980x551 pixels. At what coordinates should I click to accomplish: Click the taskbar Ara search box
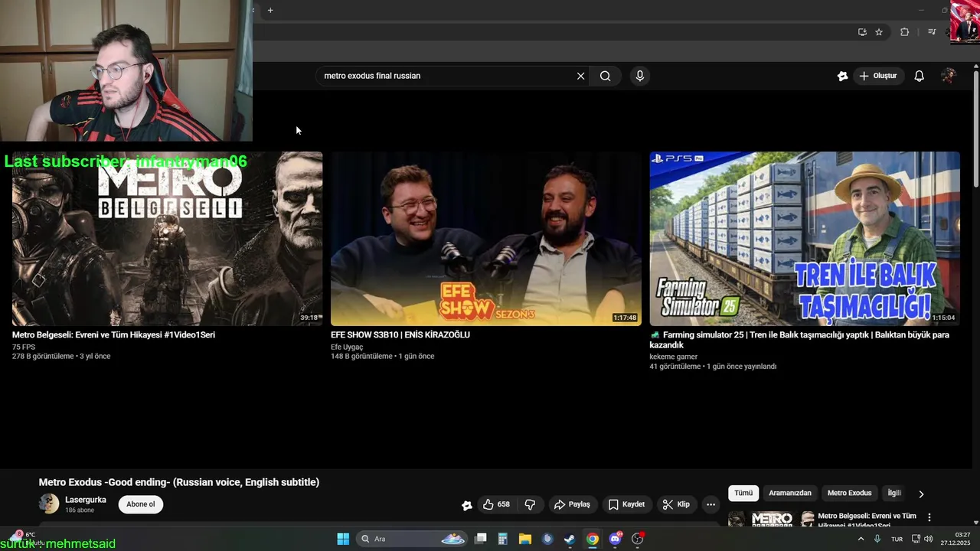coord(412,539)
